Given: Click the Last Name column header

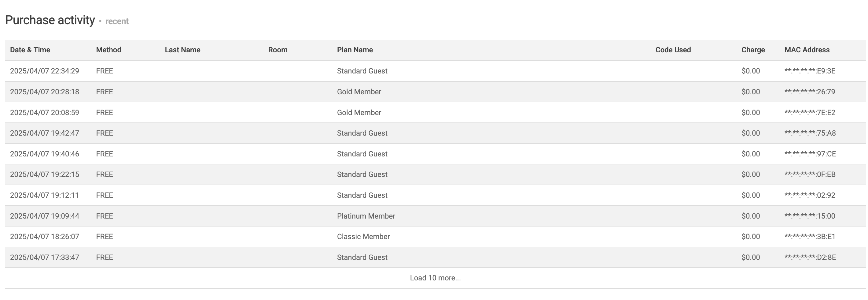Looking at the screenshot, I should [182, 50].
